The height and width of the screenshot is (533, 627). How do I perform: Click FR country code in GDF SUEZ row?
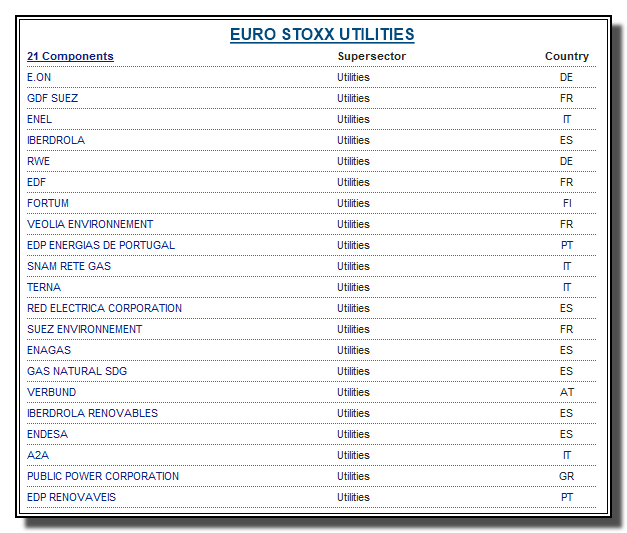566,98
